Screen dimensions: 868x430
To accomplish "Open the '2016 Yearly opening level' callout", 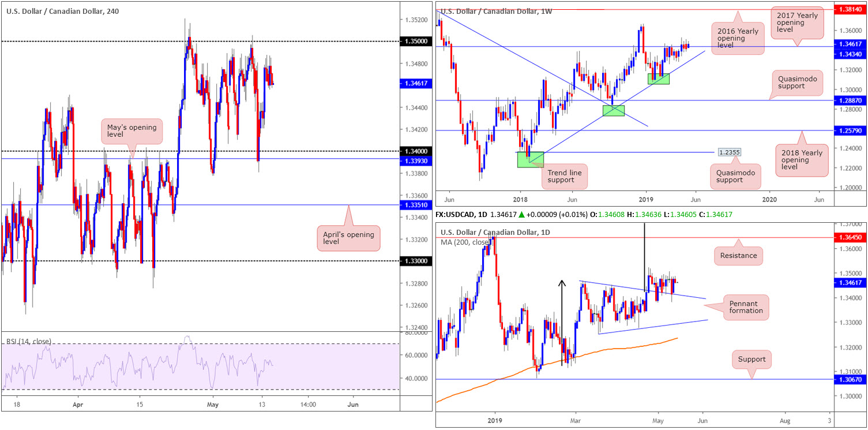I will point(738,39).
